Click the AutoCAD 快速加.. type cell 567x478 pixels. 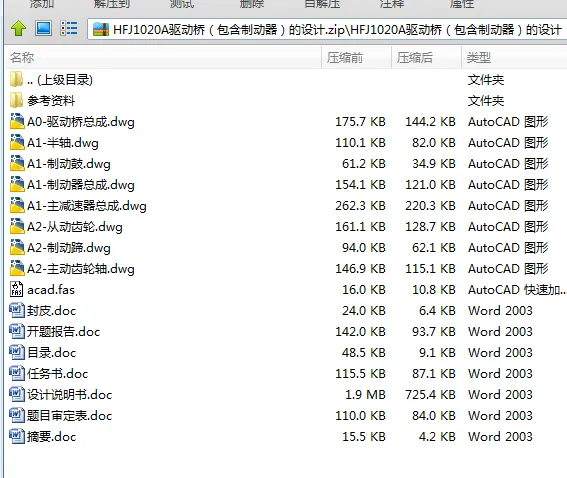click(517, 289)
